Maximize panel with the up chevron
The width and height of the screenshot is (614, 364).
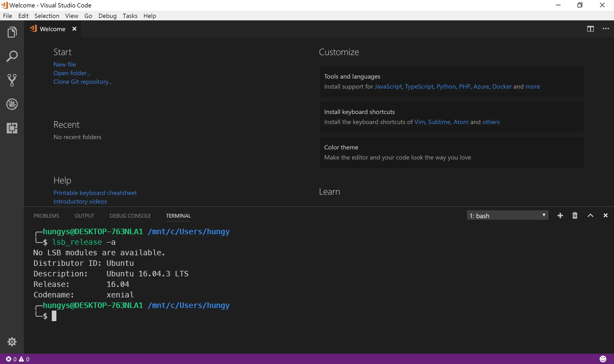(590, 216)
